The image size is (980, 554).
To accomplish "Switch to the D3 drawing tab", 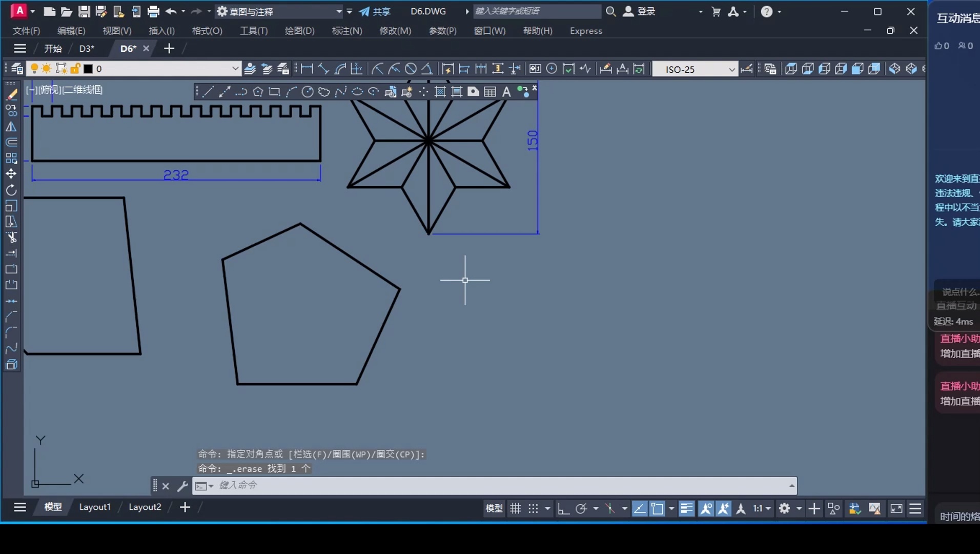I will click(87, 48).
